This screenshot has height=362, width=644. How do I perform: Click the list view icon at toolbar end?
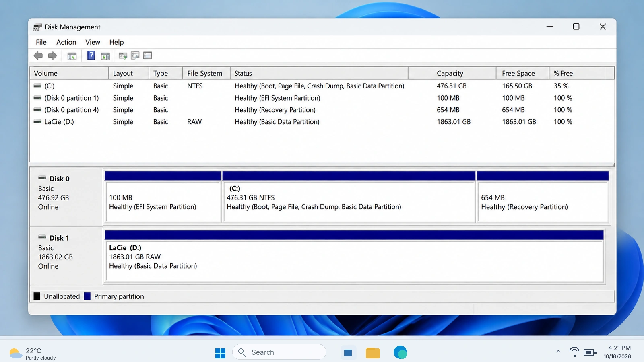(x=148, y=56)
